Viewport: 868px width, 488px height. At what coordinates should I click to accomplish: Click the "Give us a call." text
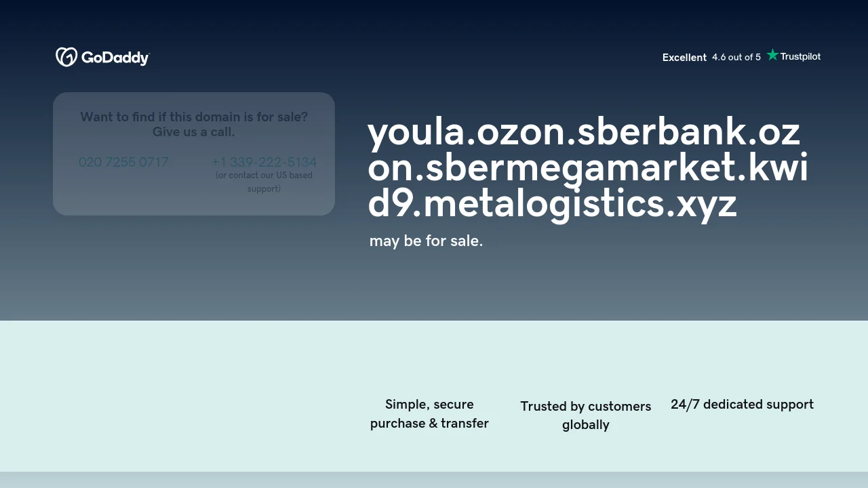(x=194, y=131)
